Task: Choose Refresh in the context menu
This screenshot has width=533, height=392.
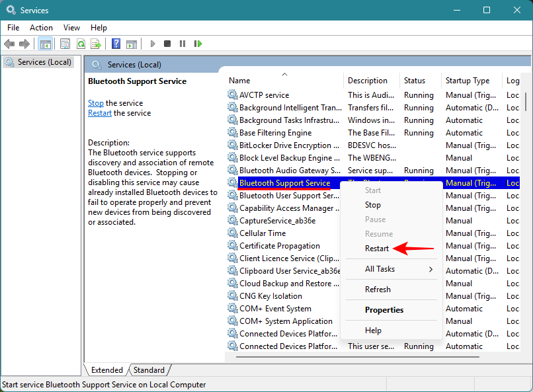Action: tap(391, 290)
